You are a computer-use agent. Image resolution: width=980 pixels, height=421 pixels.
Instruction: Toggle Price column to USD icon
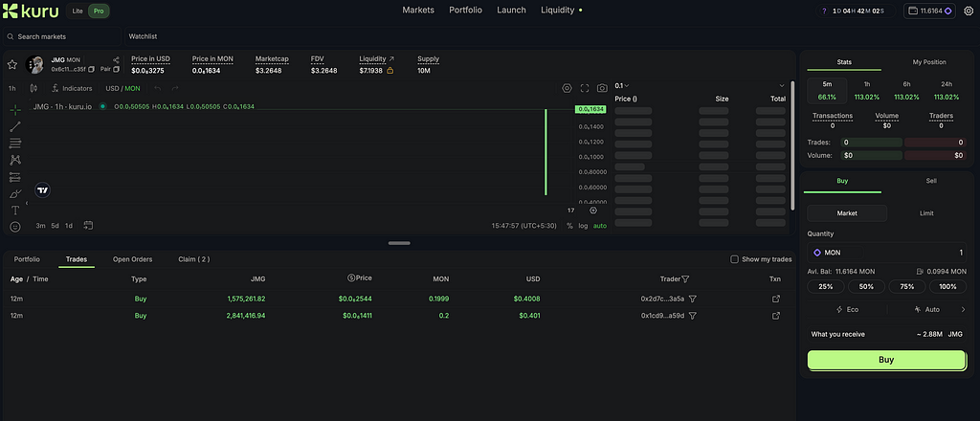coord(351,278)
